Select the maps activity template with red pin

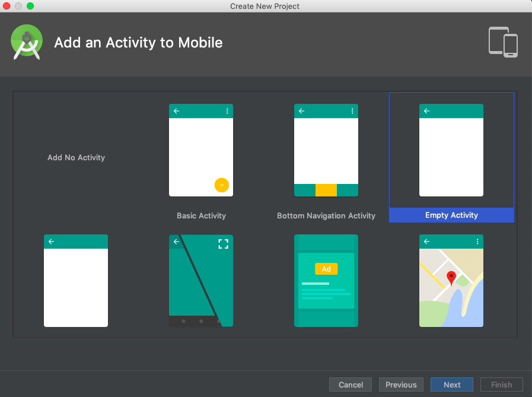[451, 281]
